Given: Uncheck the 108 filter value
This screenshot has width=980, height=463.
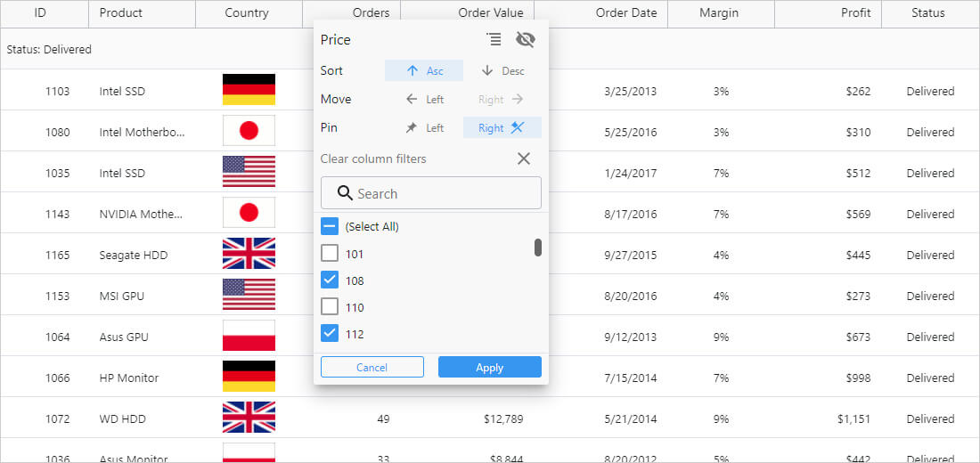Looking at the screenshot, I should click(330, 280).
